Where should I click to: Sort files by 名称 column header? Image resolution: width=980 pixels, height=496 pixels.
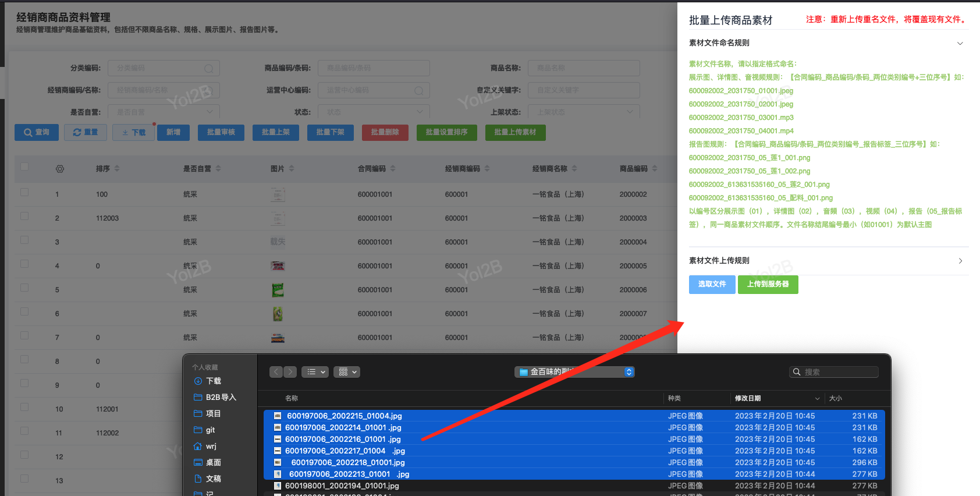pos(292,398)
